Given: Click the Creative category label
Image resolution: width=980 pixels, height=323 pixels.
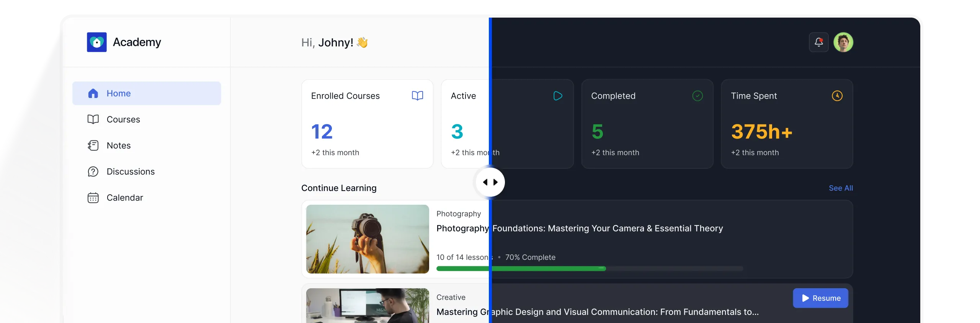Looking at the screenshot, I should (451, 297).
